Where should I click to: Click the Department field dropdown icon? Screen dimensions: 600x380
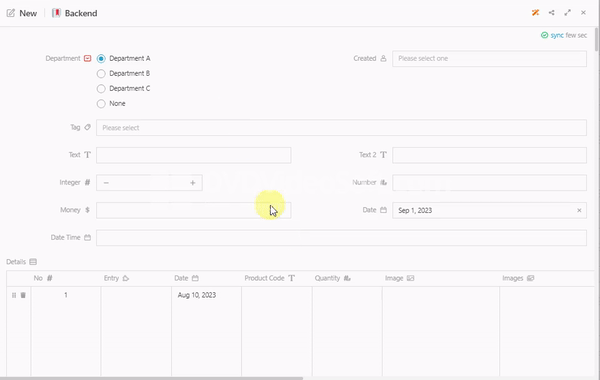coord(88,58)
